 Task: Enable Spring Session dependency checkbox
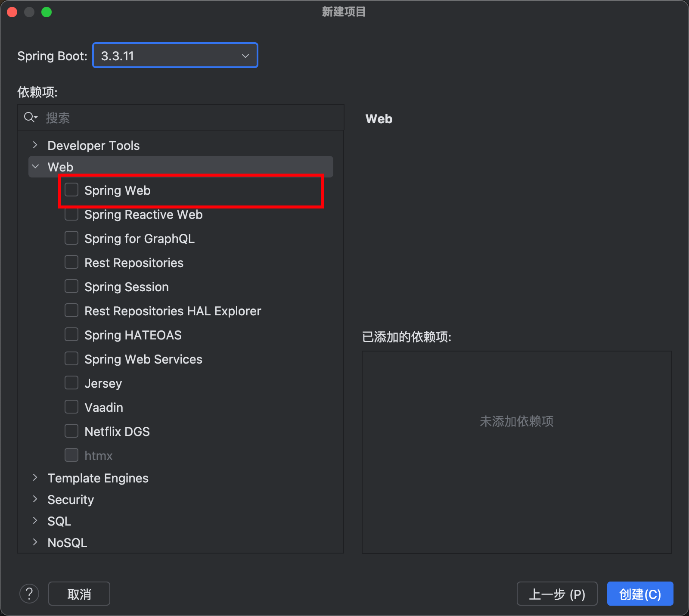[x=71, y=286]
